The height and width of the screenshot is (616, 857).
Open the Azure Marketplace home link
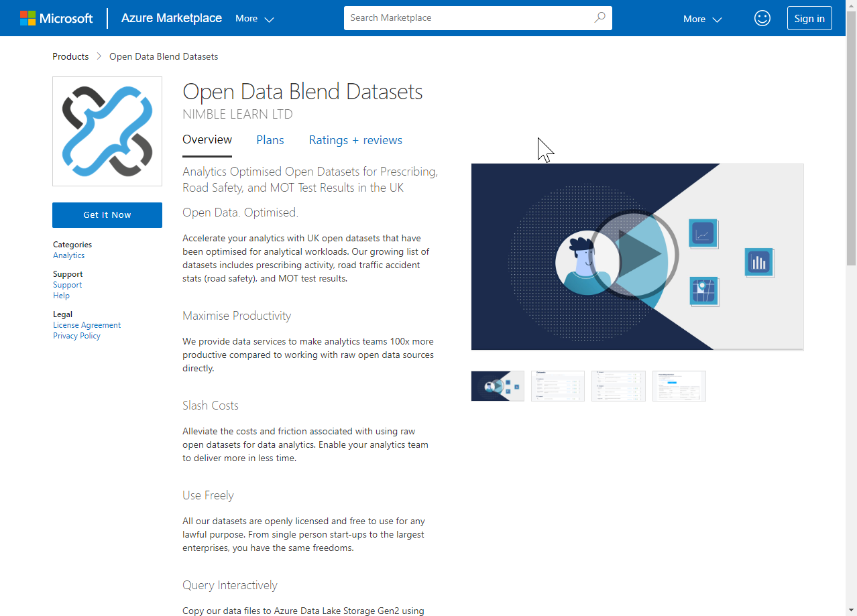[x=172, y=18]
